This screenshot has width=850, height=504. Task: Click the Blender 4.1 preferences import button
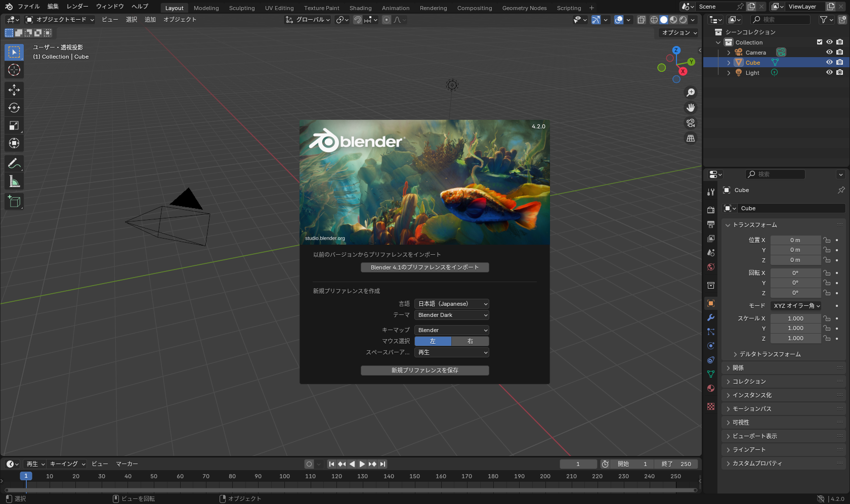point(424,267)
